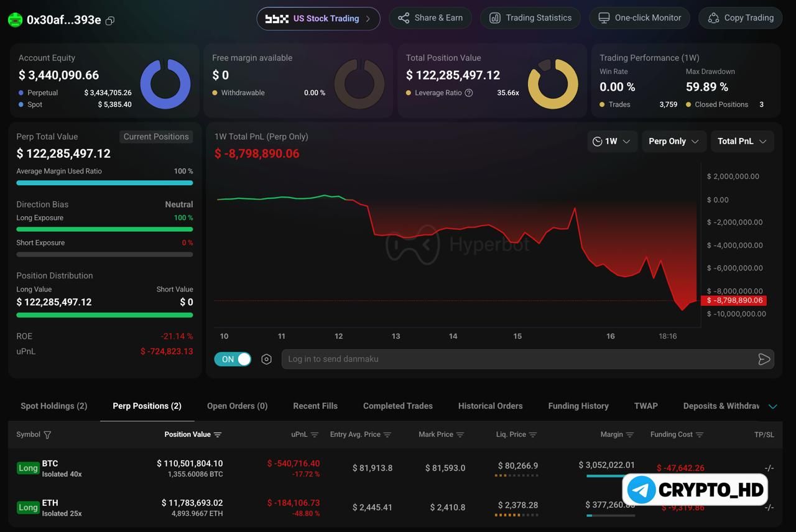Click the One-click Monitor button
796x532 pixels.
pyautogui.click(x=639, y=18)
